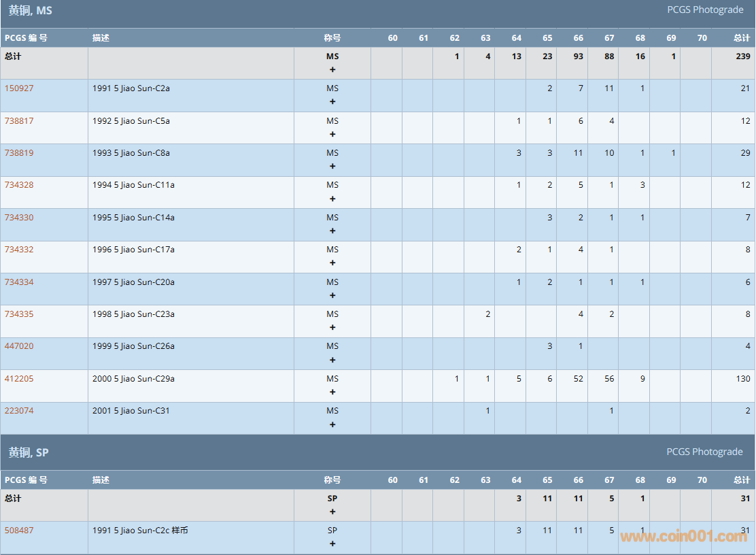Open the 734328 coin entry
The height and width of the screenshot is (555, 756).
pyautogui.click(x=18, y=185)
